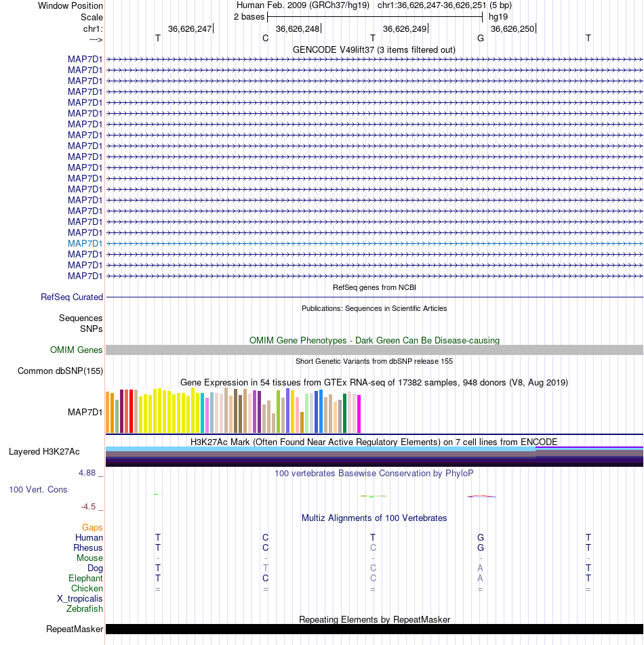Click the -4.5 PhyloP lower scale value
This screenshot has height=645, width=644.
[88, 507]
